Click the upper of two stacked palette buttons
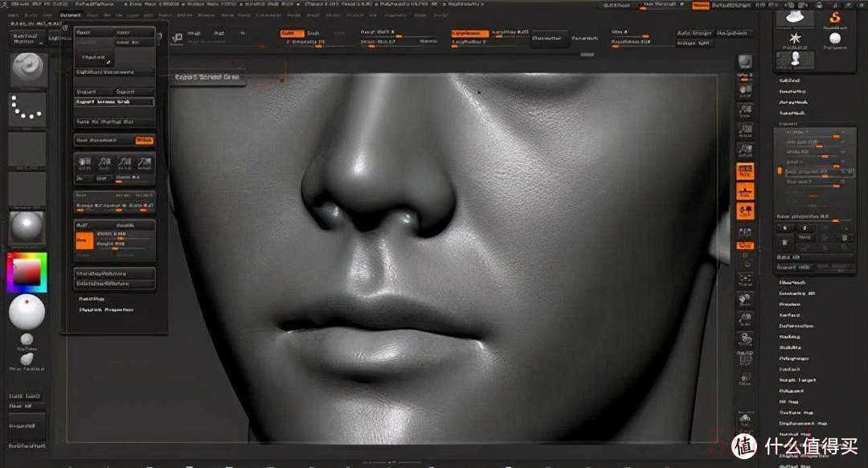868x468 pixels. pos(115,273)
